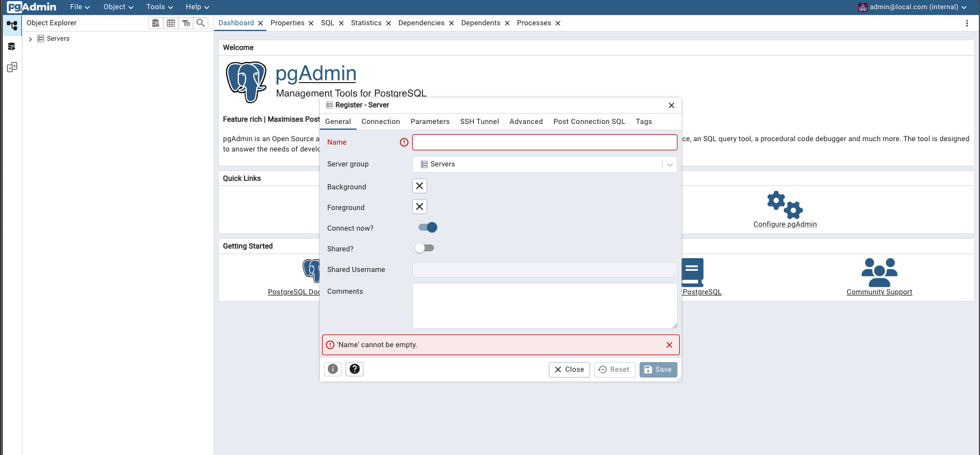Viewport: 980px width, 455px height.
Task: Pick a Foreground color swatch
Action: point(420,207)
